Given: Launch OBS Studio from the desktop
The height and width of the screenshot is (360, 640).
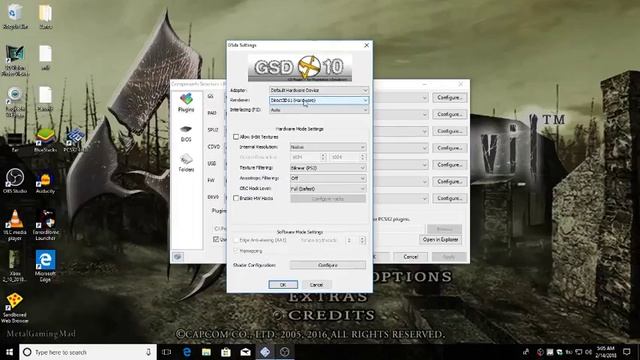Looking at the screenshot, I should pyautogui.click(x=15, y=181).
